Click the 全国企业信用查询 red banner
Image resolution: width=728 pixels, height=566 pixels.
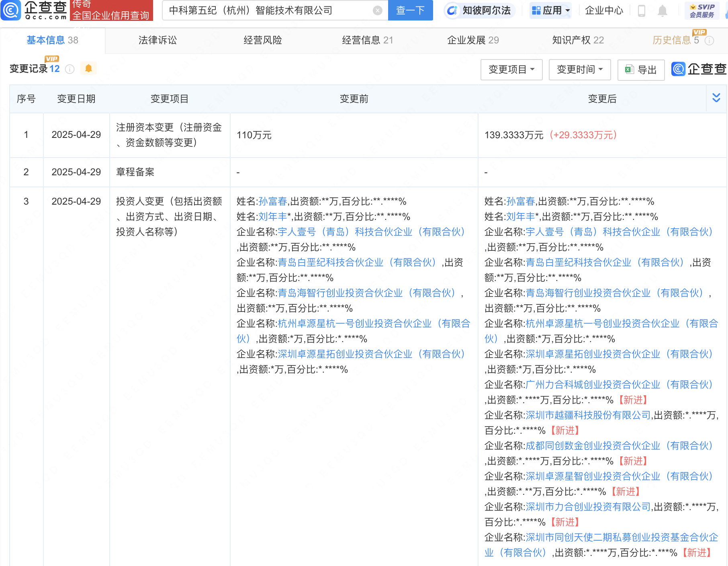[x=111, y=15]
